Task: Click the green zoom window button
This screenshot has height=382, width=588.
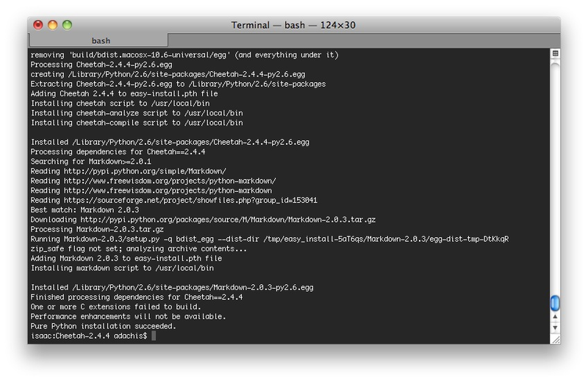Action: (x=67, y=25)
